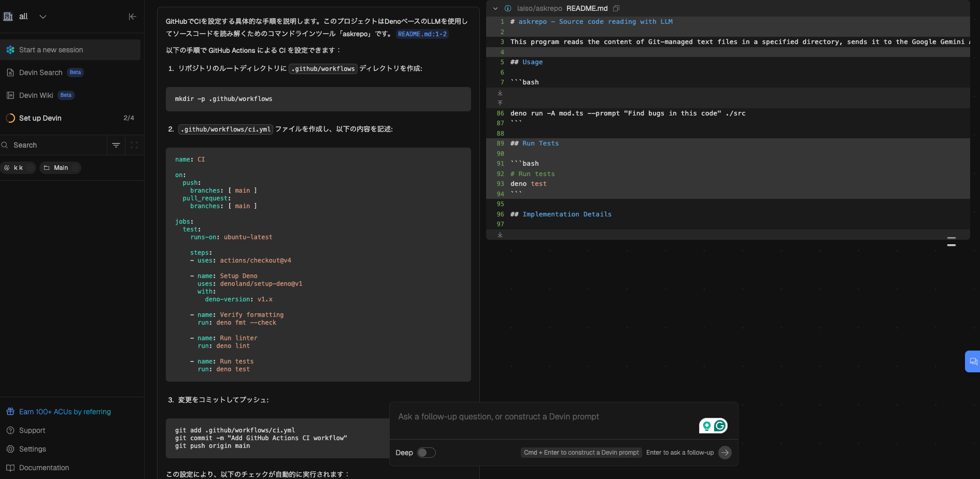Copy the README.md path with the copy icon
The image size is (980, 479).
click(616, 8)
